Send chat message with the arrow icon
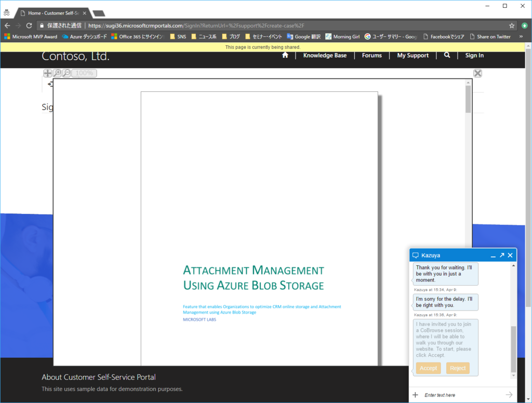The image size is (532, 403). point(509,395)
